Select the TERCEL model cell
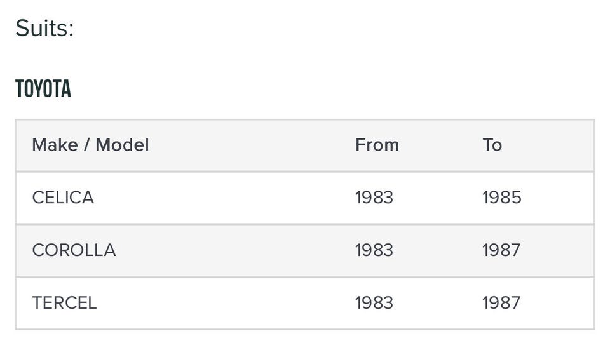 coord(64,303)
